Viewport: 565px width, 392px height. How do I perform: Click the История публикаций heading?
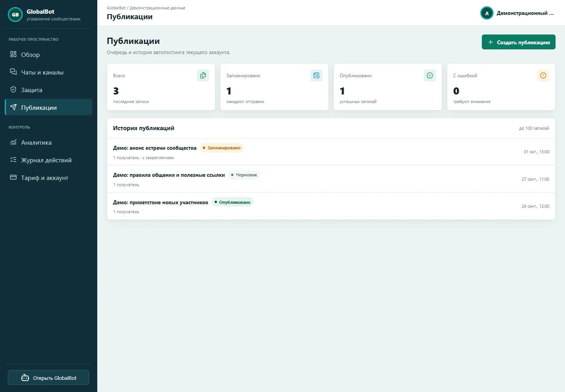click(144, 128)
